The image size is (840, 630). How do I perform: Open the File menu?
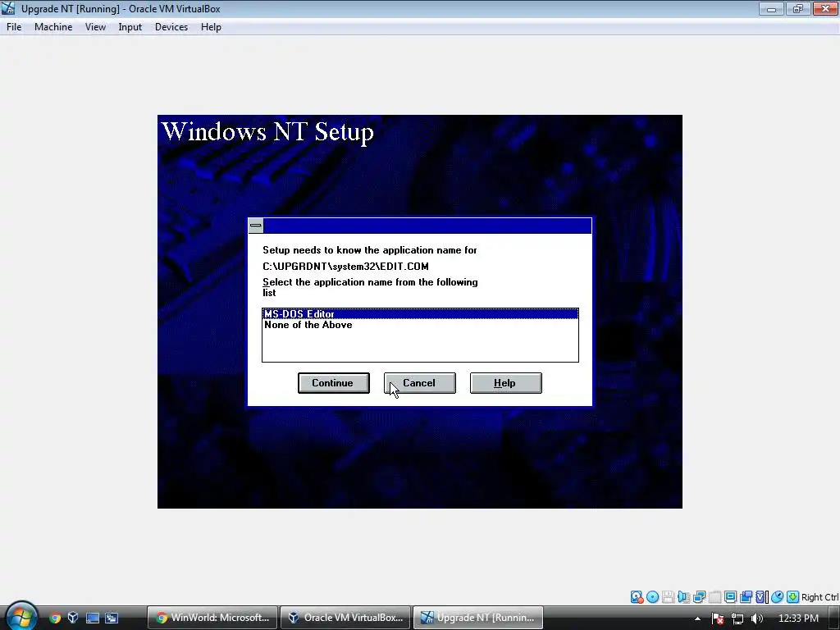tap(14, 27)
